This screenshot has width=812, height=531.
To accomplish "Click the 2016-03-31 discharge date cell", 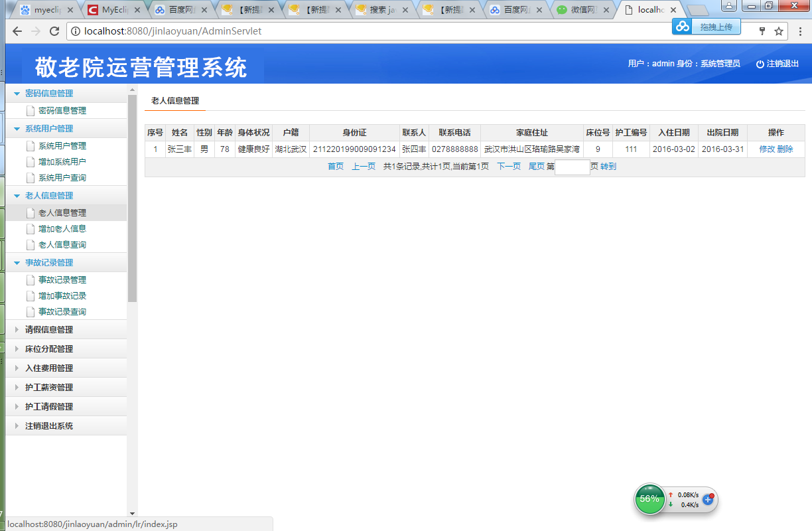I will tap(722, 149).
